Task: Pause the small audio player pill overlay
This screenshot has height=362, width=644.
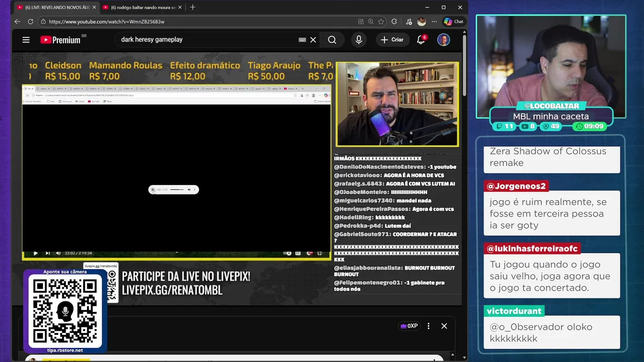Action: pos(153,190)
